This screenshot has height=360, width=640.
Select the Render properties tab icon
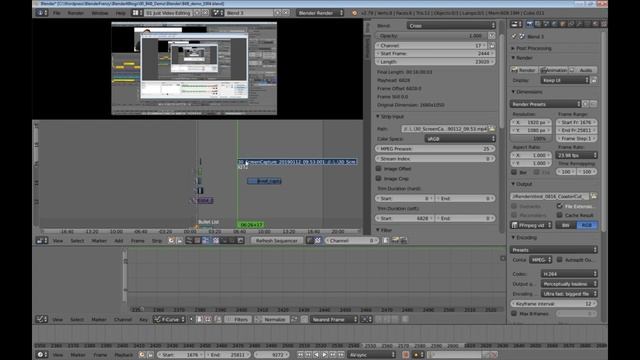(529, 24)
